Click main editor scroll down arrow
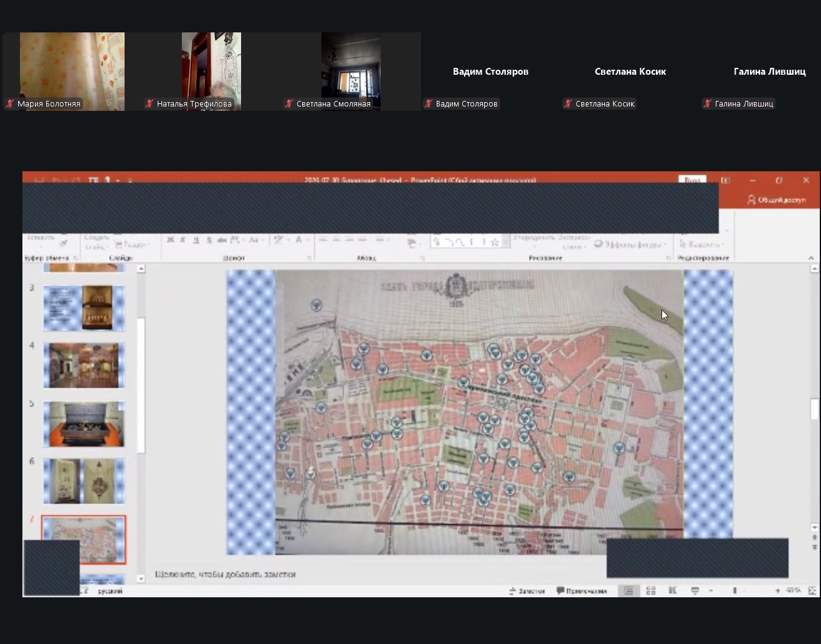 tap(814, 528)
